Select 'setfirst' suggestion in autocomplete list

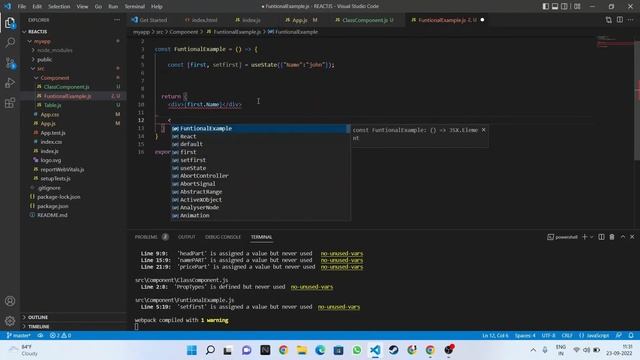click(x=260, y=160)
